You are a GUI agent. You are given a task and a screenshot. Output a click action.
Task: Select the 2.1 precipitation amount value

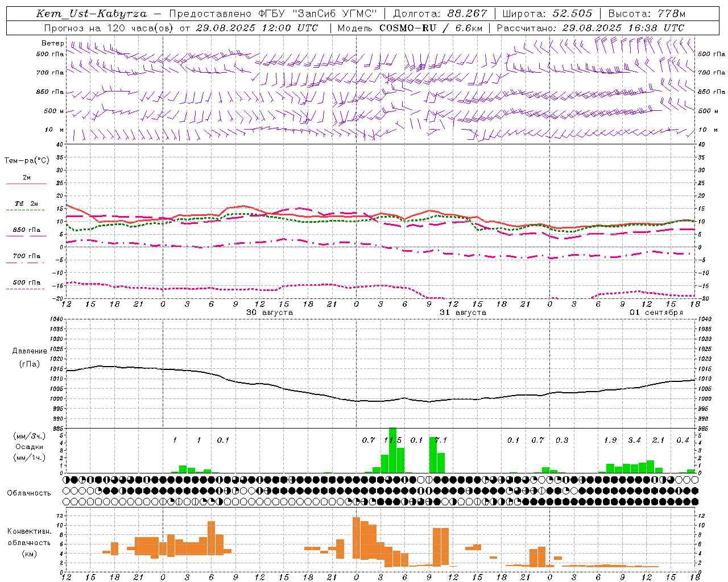658,440
